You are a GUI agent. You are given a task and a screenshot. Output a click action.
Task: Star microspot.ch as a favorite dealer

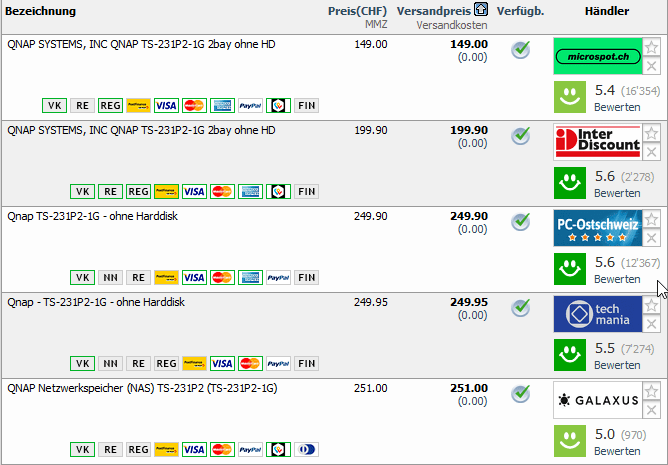(651, 47)
